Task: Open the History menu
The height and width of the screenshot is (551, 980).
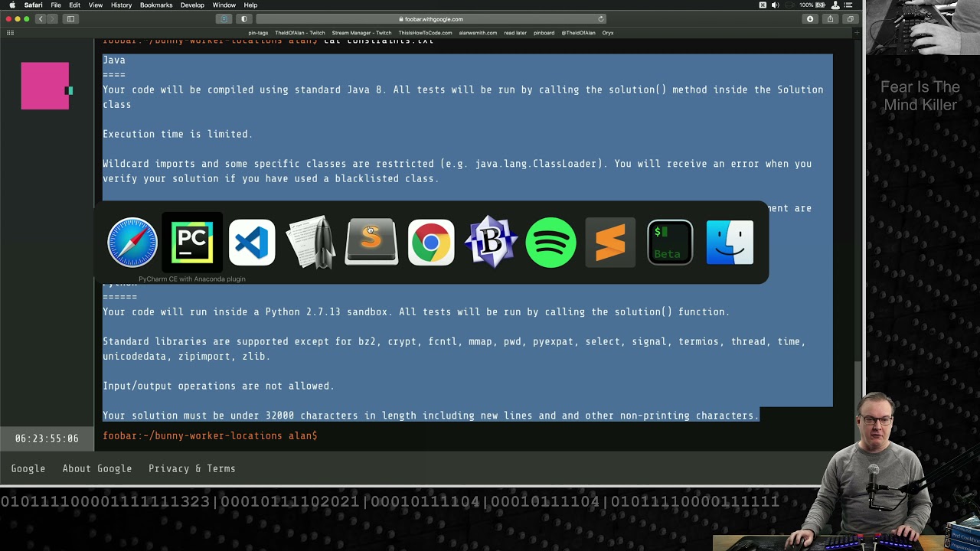Action: (121, 5)
